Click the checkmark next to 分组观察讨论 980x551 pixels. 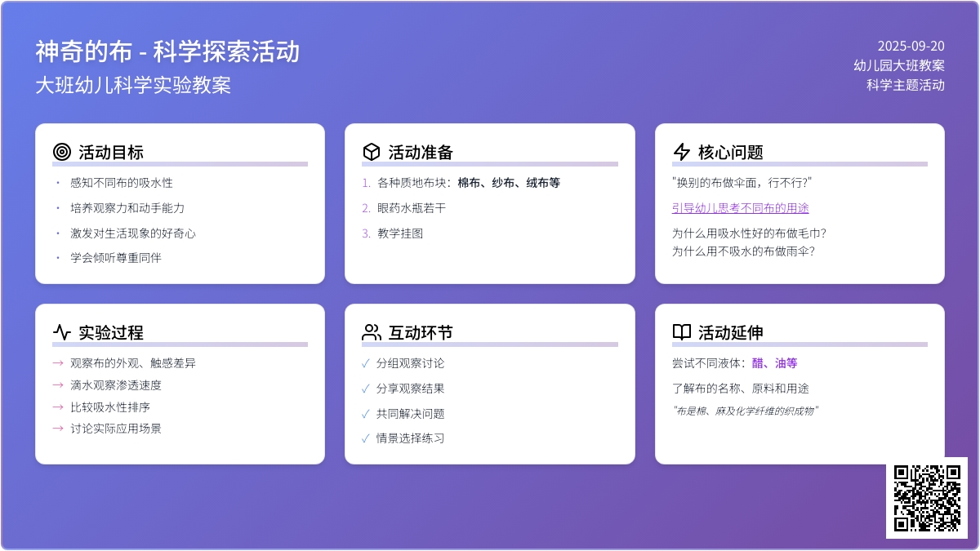pyautogui.click(x=365, y=363)
